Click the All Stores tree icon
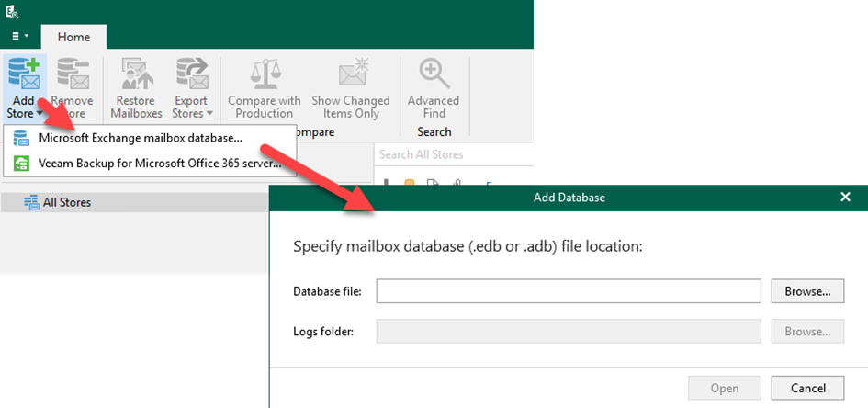Image resolution: width=868 pixels, height=408 pixels. 31,202
